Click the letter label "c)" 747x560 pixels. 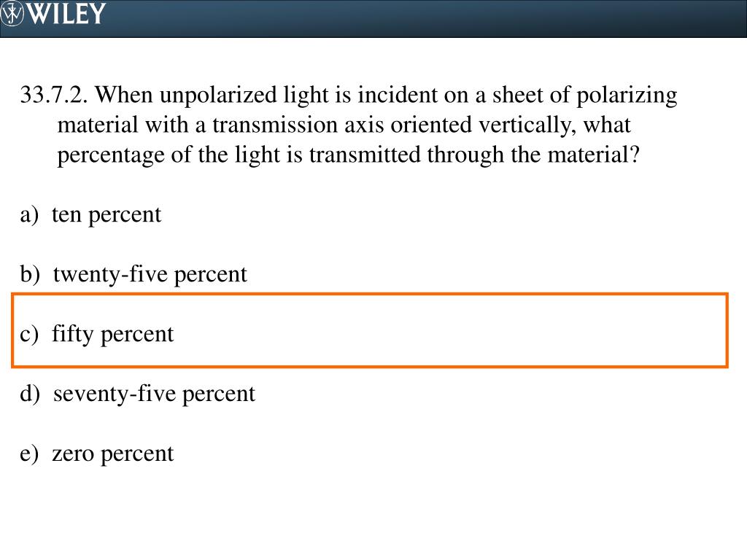[29, 334]
